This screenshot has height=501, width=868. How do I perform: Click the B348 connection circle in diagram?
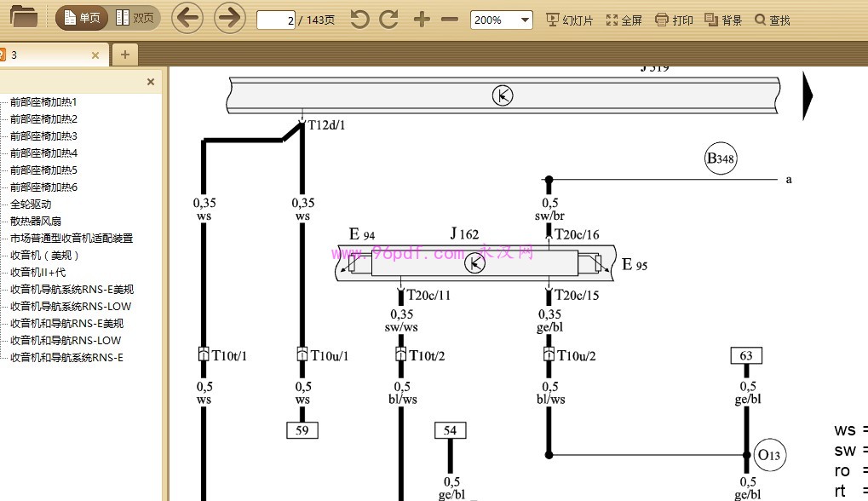[721, 158]
